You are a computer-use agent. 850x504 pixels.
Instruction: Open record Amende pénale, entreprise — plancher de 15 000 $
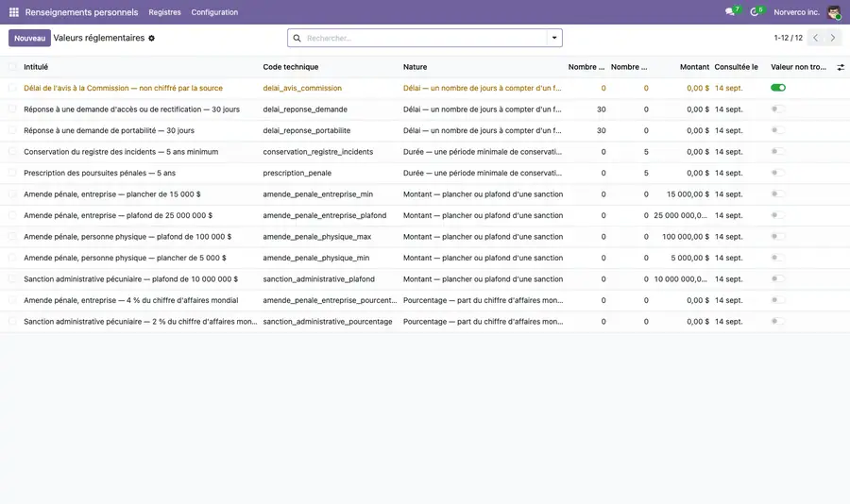click(x=112, y=194)
